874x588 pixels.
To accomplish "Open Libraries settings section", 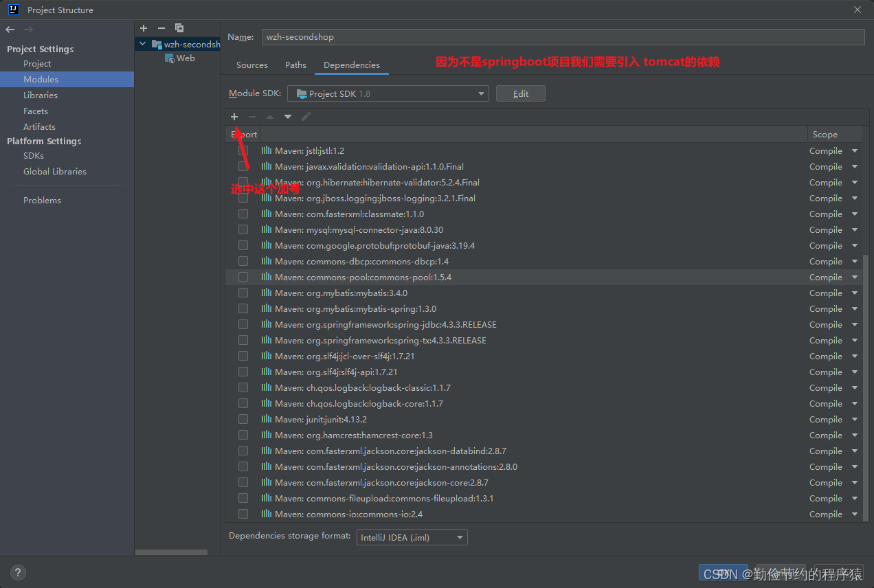I will pyautogui.click(x=41, y=95).
